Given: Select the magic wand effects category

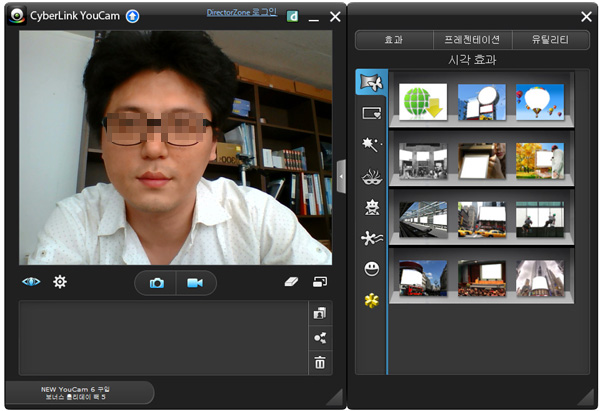Looking at the screenshot, I should click(x=372, y=145).
